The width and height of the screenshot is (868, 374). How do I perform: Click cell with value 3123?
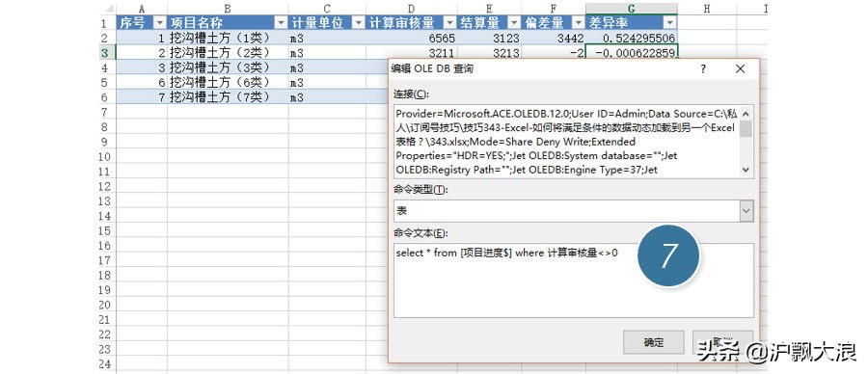click(489, 38)
